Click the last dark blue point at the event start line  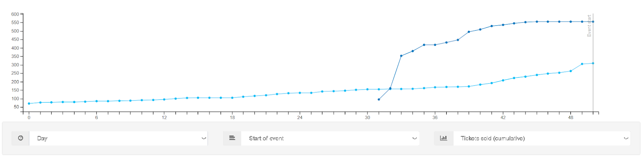593,22
